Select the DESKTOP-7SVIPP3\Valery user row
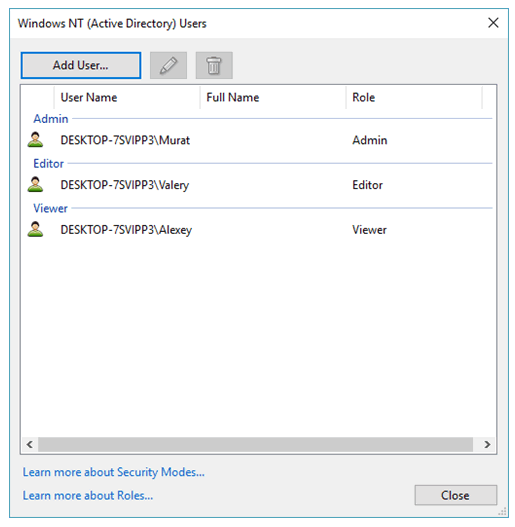This screenshot has width=515, height=527. pos(259,185)
